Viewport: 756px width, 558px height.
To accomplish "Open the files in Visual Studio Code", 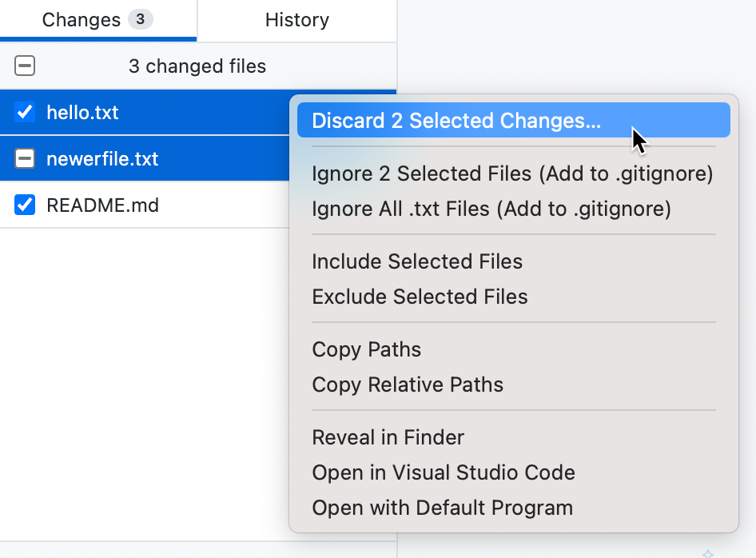I will 444,472.
